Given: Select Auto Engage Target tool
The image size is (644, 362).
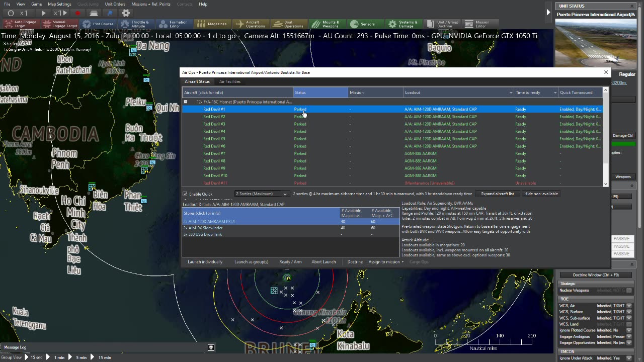Looking at the screenshot, I should pos(20,24).
